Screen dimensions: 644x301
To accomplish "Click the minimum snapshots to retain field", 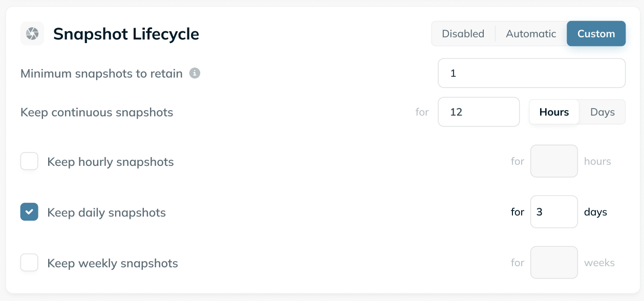I will 531,73.
